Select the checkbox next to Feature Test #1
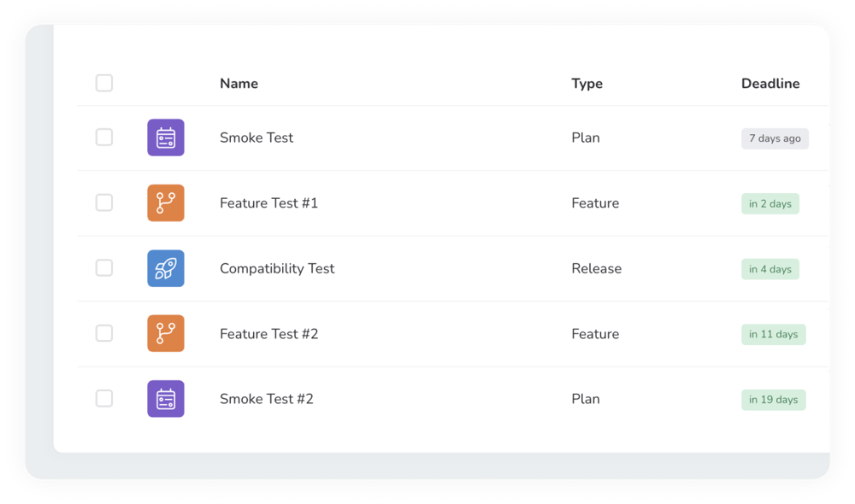The height and width of the screenshot is (504, 855). tap(103, 202)
